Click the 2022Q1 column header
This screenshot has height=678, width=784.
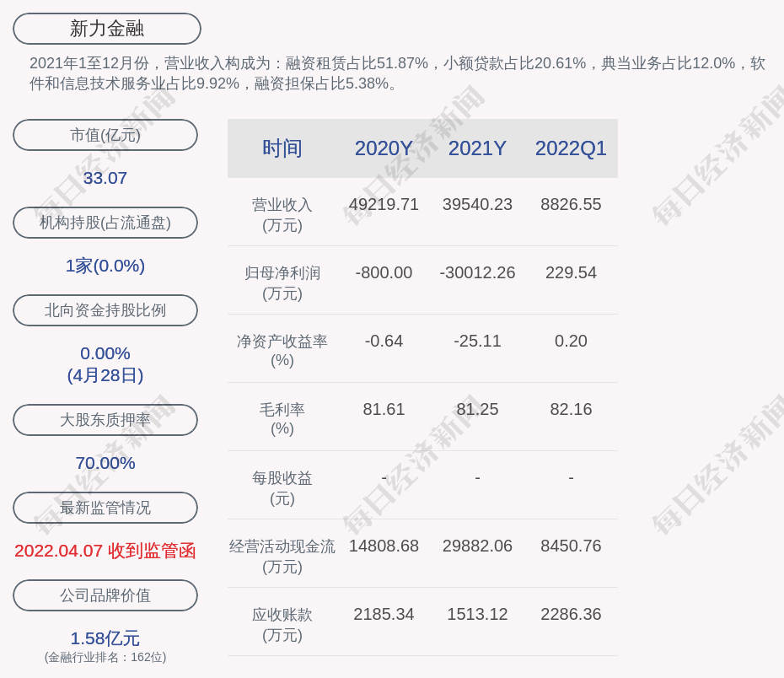pyautogui.click(x=571, y=148)
